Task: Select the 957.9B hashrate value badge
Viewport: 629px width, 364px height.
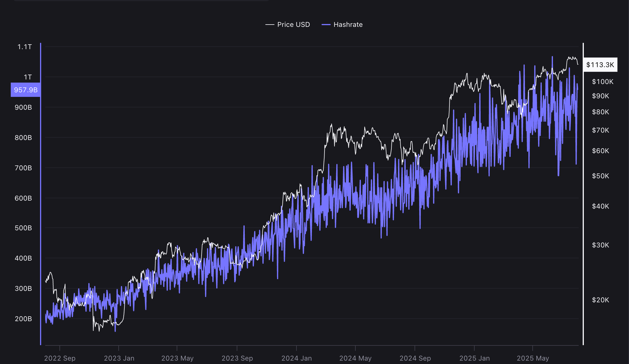Action: 25,90
